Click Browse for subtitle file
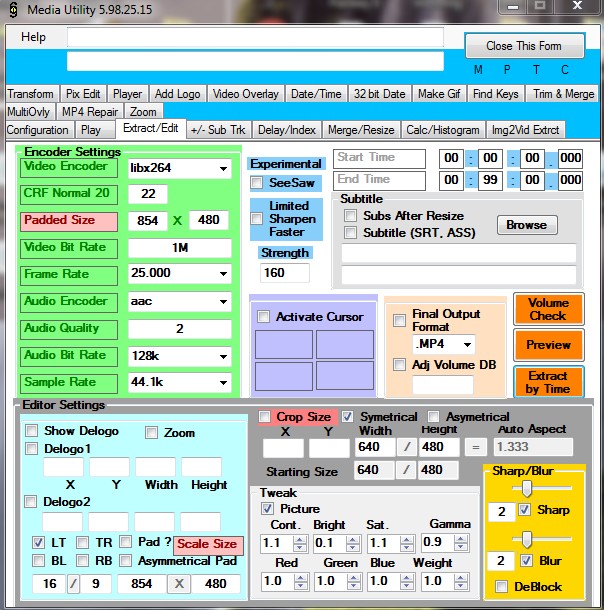This screenshot has height=610, width=604. (x=527, y=225)
